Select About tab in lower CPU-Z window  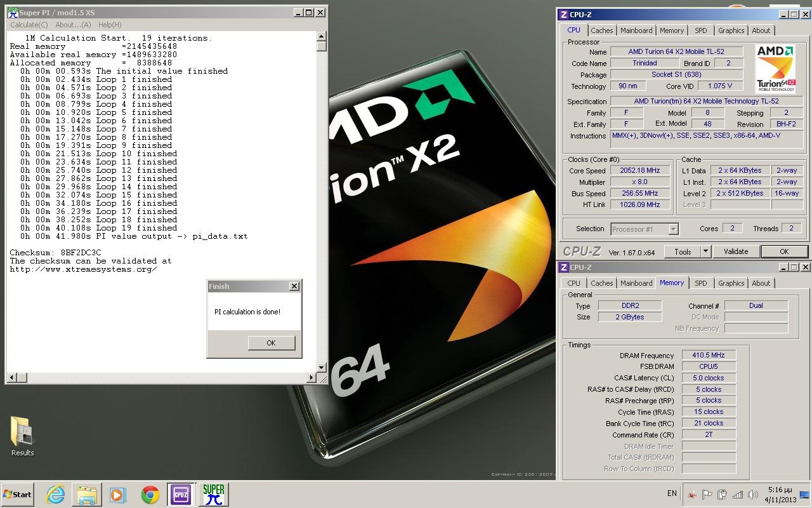(x=761, y=283)
